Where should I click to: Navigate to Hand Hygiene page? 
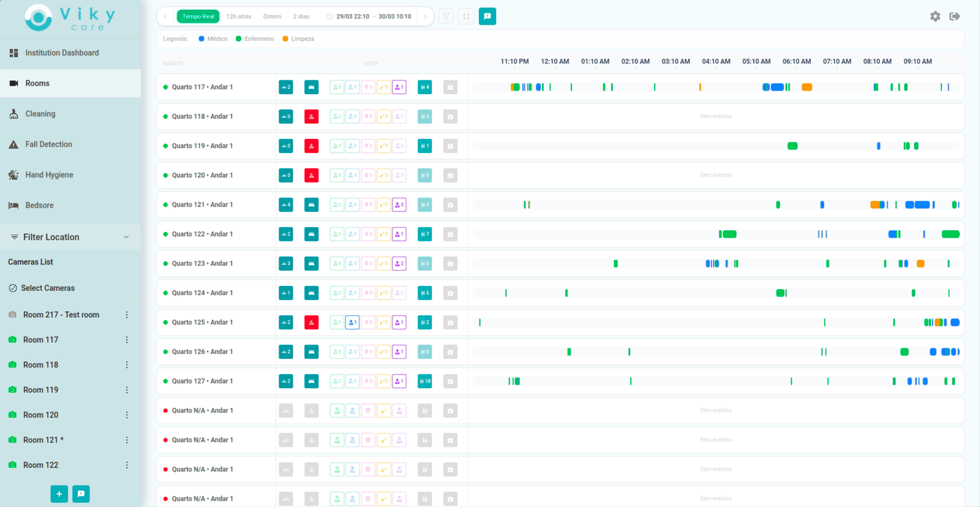(x=70, y=175)
